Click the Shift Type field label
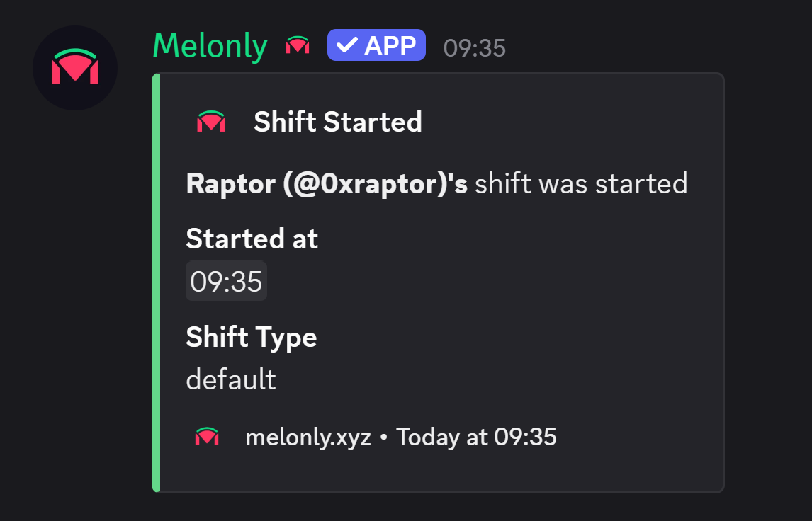812x521 pixels. tap(251, 338)
